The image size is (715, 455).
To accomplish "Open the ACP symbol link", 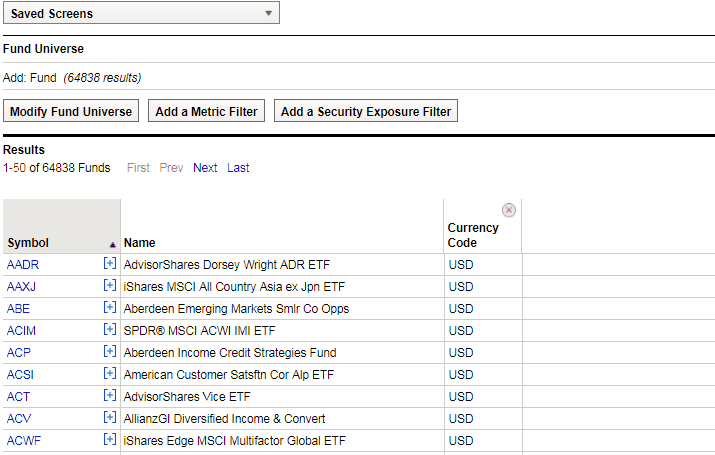I will pyautogui.click(x=19, y=352).
